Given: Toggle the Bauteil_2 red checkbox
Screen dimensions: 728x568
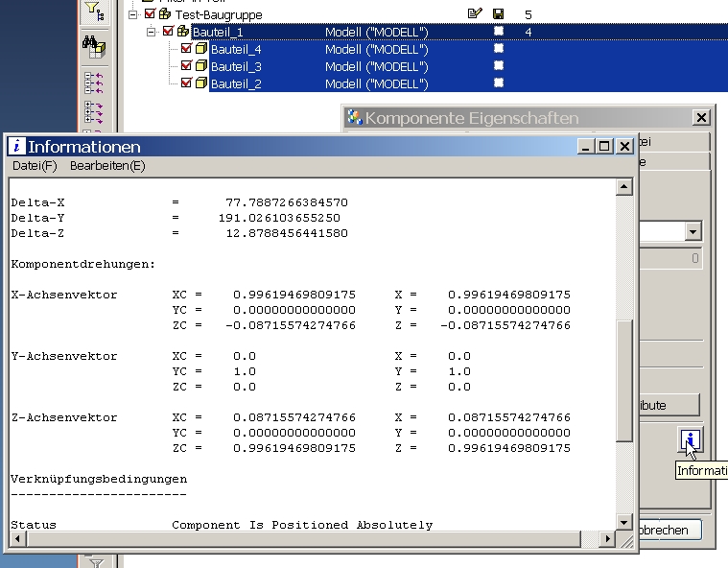Looking at the screenshot, I should click(186, 83).
